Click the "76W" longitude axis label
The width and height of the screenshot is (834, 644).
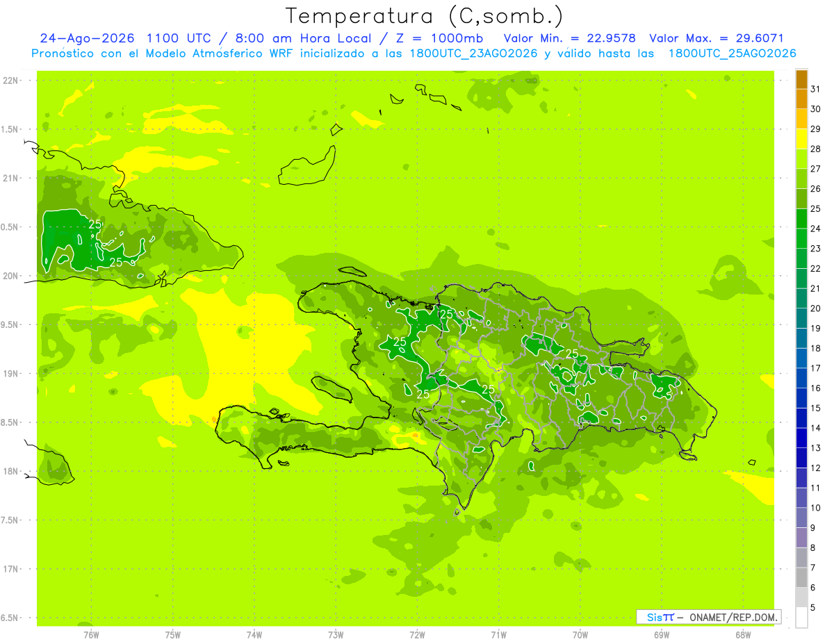(91, 634)
